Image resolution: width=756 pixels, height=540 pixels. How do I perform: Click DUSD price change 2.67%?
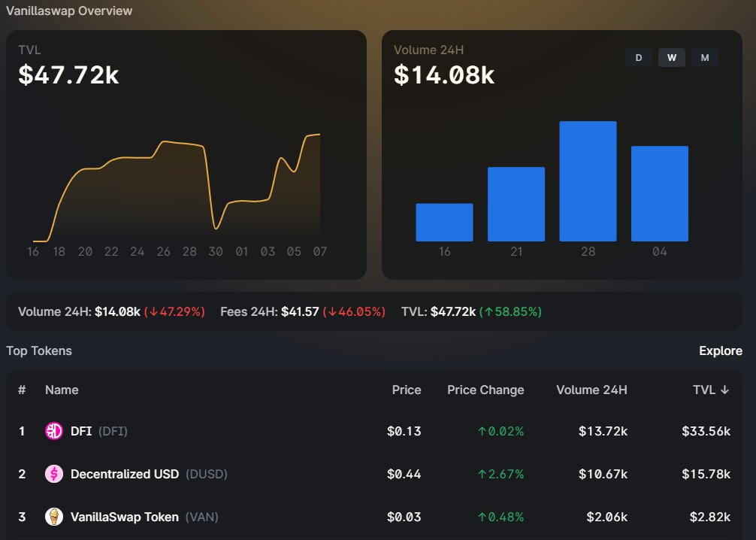pyautogui.click(x=501, y=474)
